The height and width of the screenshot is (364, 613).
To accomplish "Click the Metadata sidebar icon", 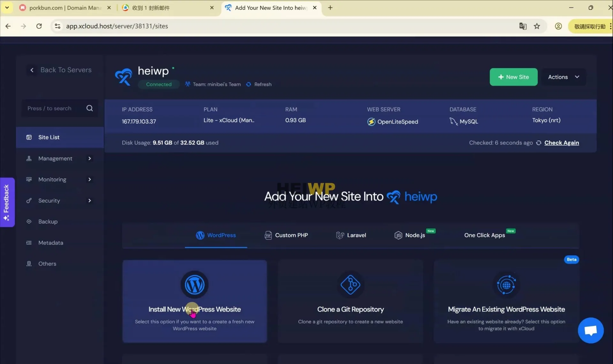I will (29, 243).
